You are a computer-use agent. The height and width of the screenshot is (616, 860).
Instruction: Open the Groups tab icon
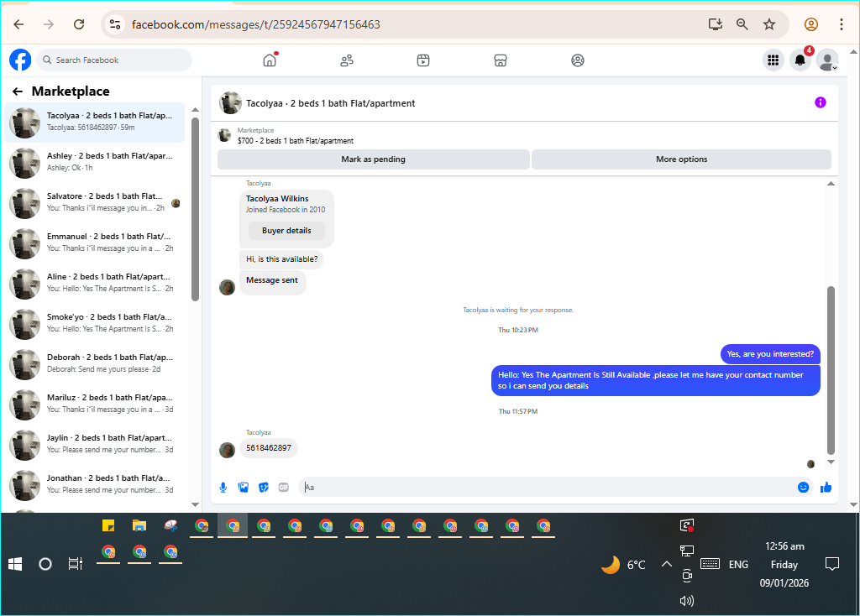(x=578, y=60)
